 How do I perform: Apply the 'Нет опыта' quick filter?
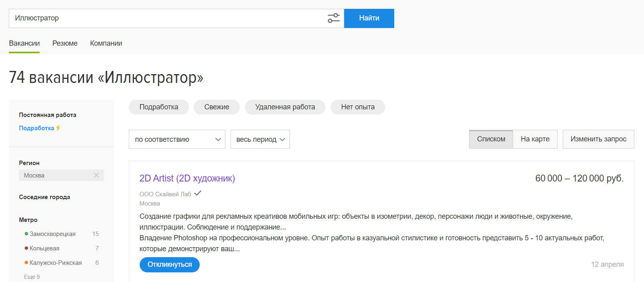point(357,107)
